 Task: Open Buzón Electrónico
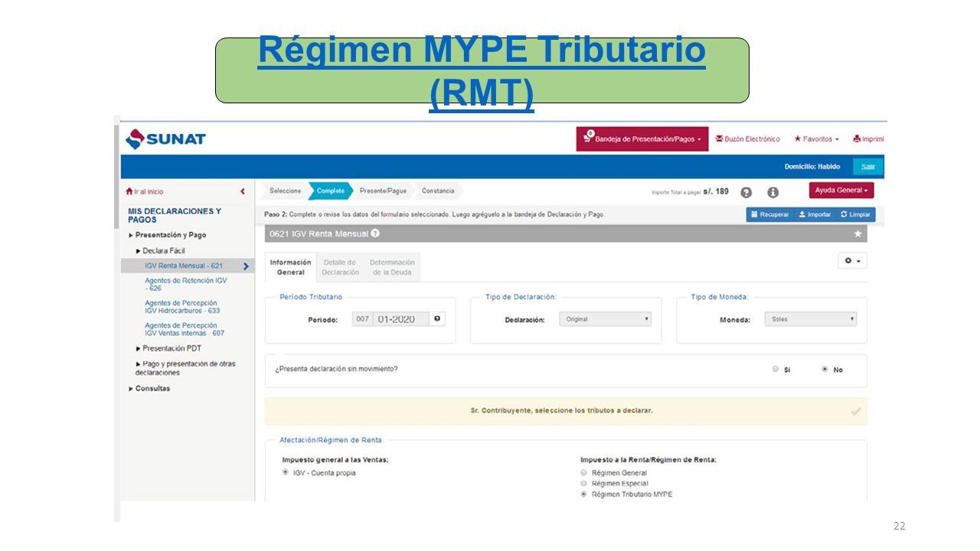click(748, 139)
